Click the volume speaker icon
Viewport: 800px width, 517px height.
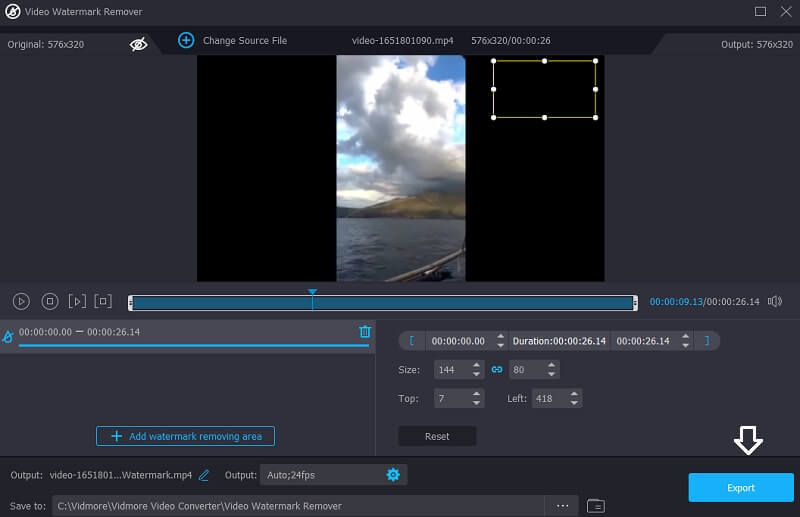pyautogui.click(x=774, y=301)
